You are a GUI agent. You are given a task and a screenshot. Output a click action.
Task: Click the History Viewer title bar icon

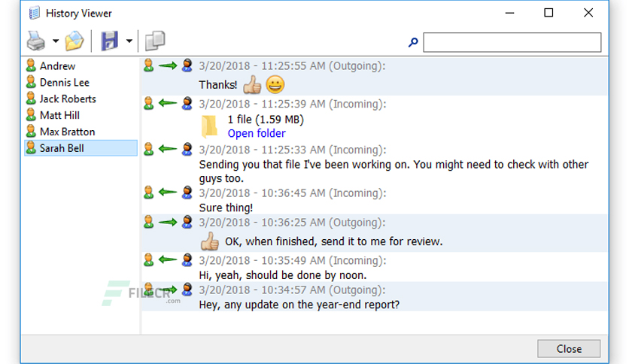tap(34, 13)
